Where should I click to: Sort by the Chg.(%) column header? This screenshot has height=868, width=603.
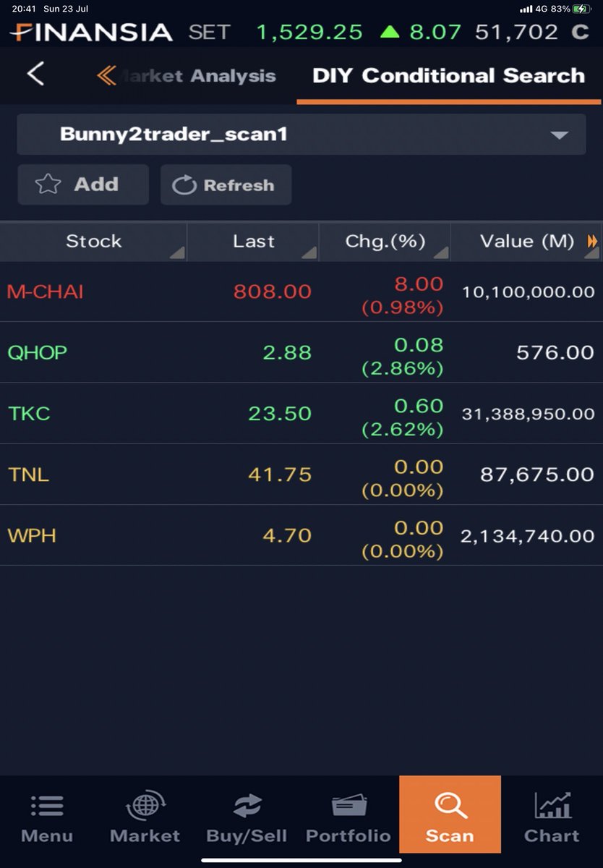tap(385, 242)
